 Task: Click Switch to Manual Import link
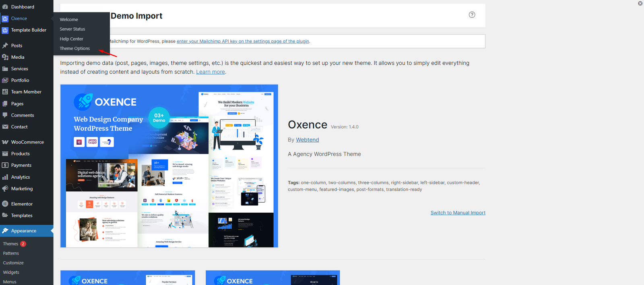(458, 213)
